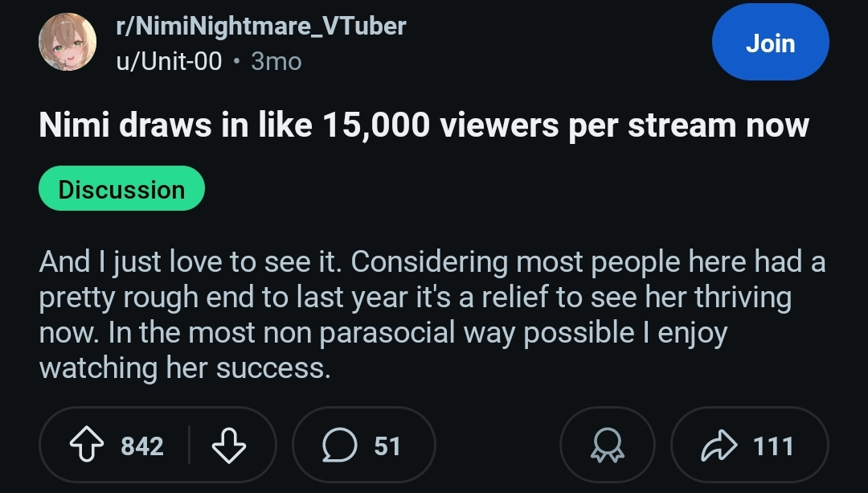The image size is (868, 493).
Task: Give an award using the ribbon icon
Action: click(x=607, y=446)
